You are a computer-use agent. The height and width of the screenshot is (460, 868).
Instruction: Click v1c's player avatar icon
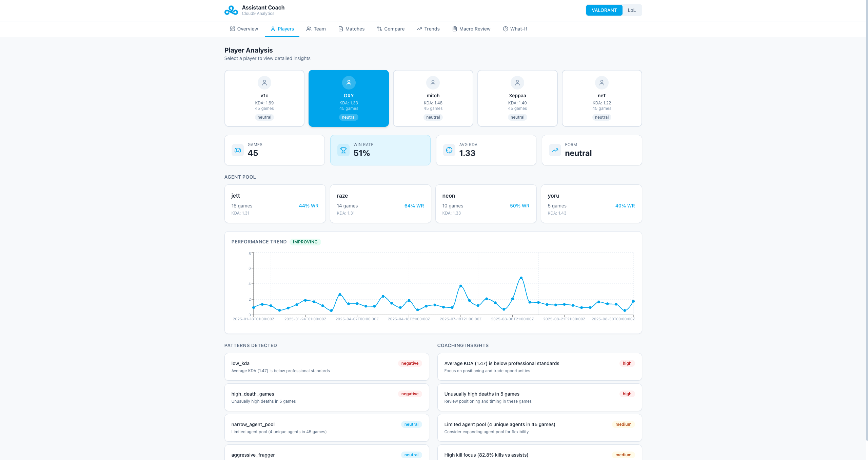click(264, 83)
